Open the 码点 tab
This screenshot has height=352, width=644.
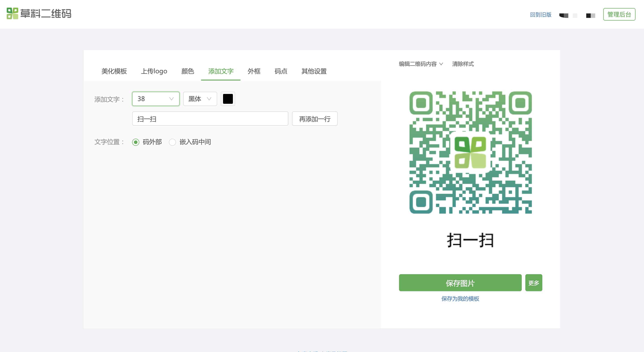(281, 71)
